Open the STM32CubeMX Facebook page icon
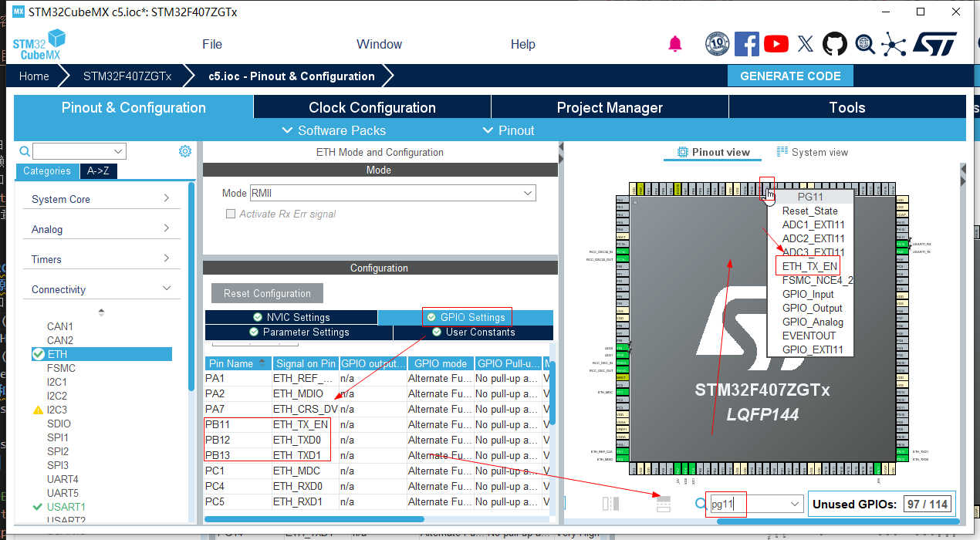Screen dimensions: 980x540 (x=746, y=44)
